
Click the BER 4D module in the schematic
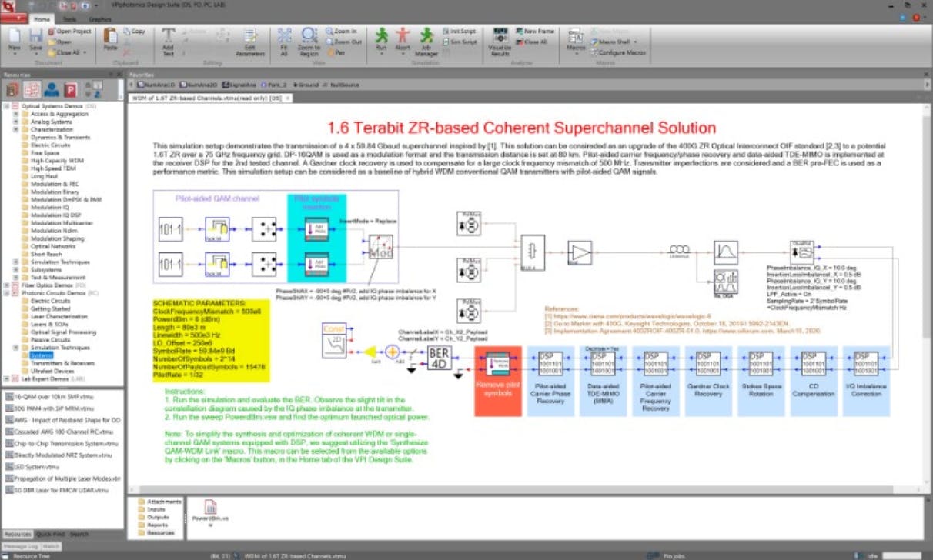(x=439, y=358)
